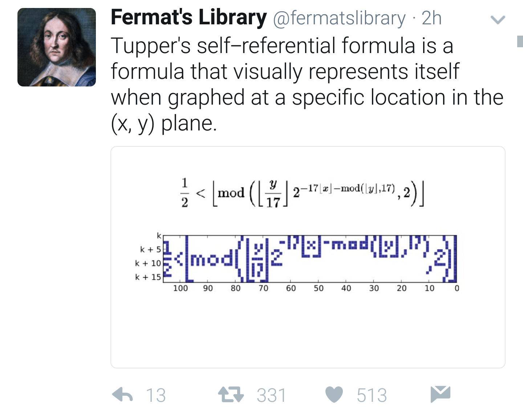
Task: Open direct message via the envelope icon
Action: (x=441, y=395)
